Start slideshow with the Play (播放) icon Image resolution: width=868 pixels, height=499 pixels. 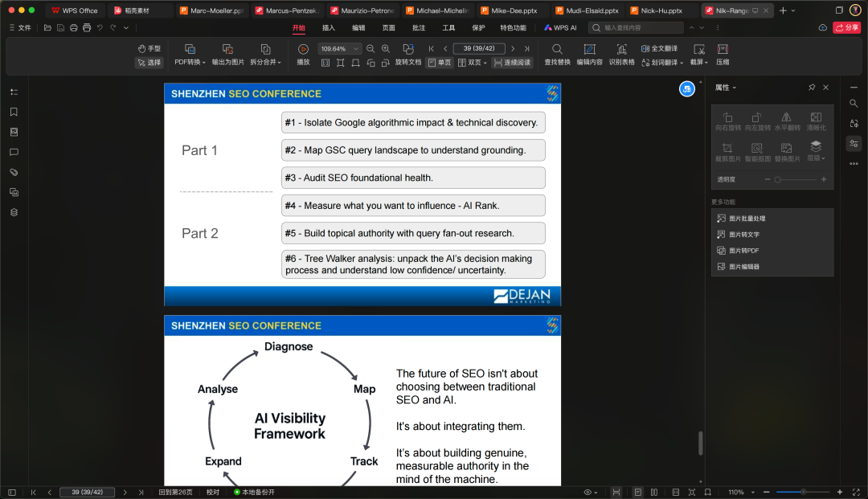pyautogui.click(x=303, y=49)
